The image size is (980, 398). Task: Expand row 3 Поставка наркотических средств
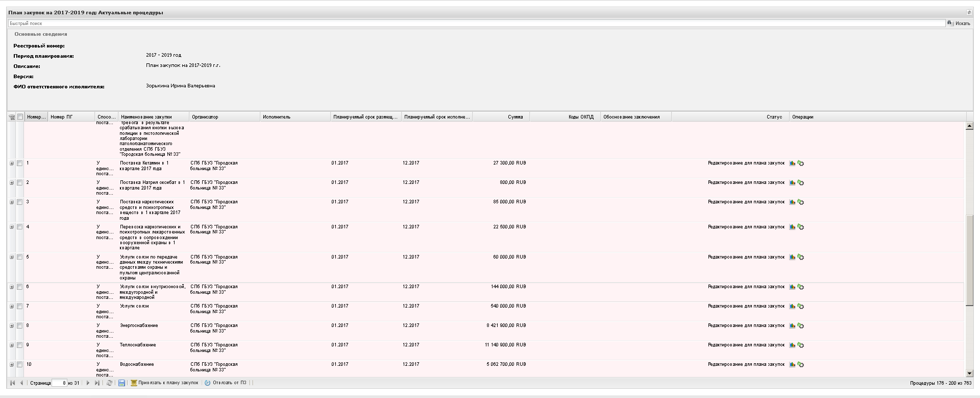[12, 202]
